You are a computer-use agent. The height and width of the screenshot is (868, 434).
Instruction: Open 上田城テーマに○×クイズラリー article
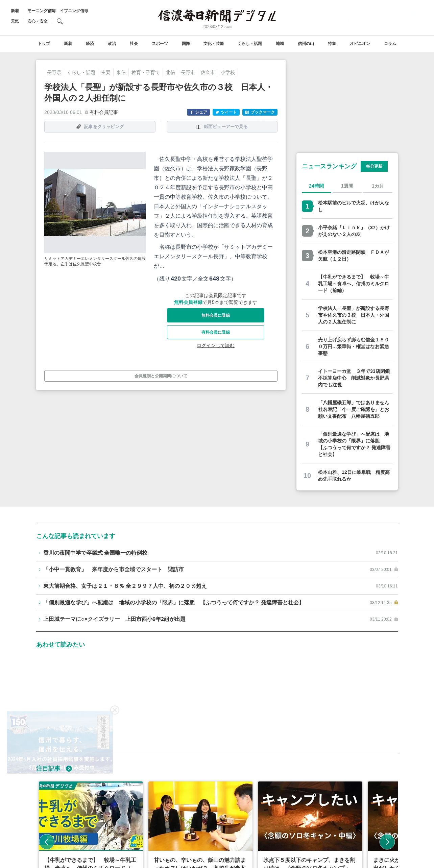click(x=114, y=619)
